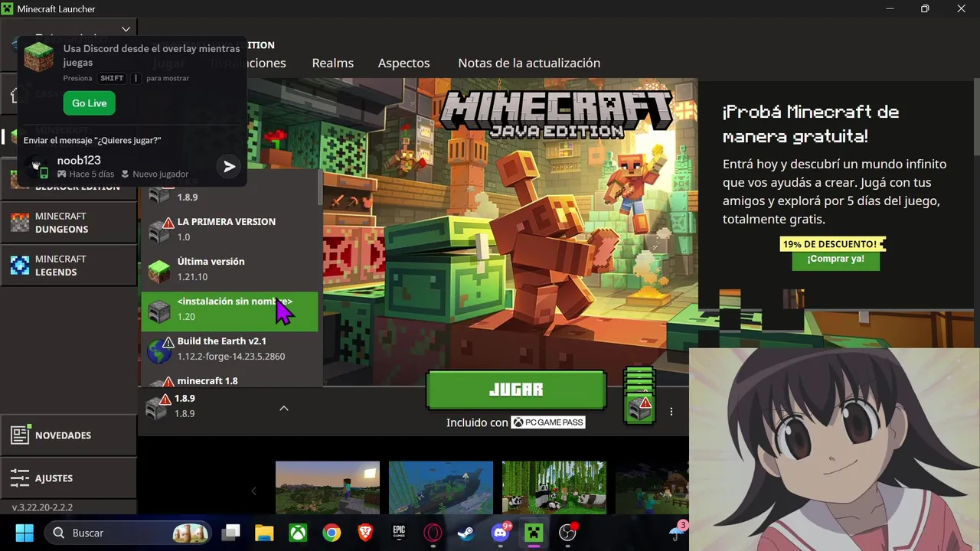Viewport: 980px width, 551px height.
Task: Open Google Chrome from the taskbar
Action: pos(332,533)
